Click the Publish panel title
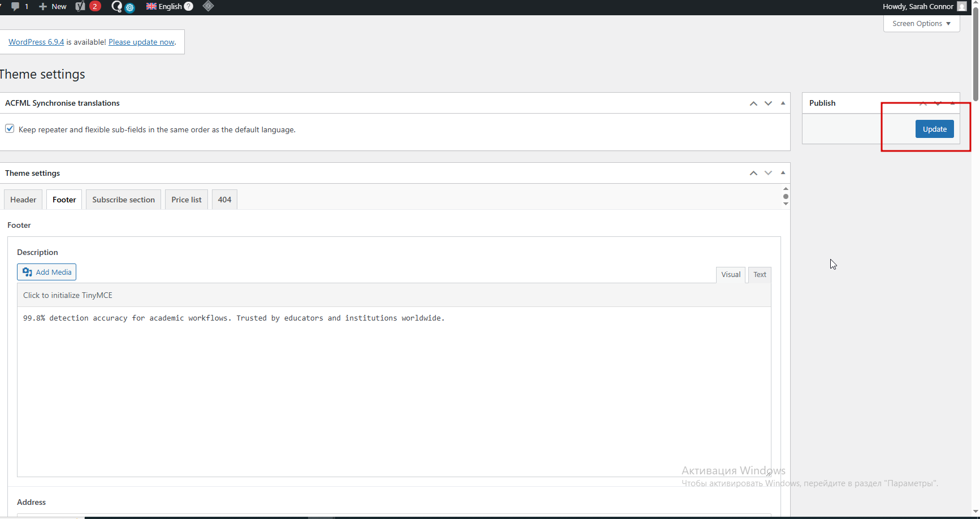Image resolution: width=980 pixels, height=519 pixels. click(822, 103)
